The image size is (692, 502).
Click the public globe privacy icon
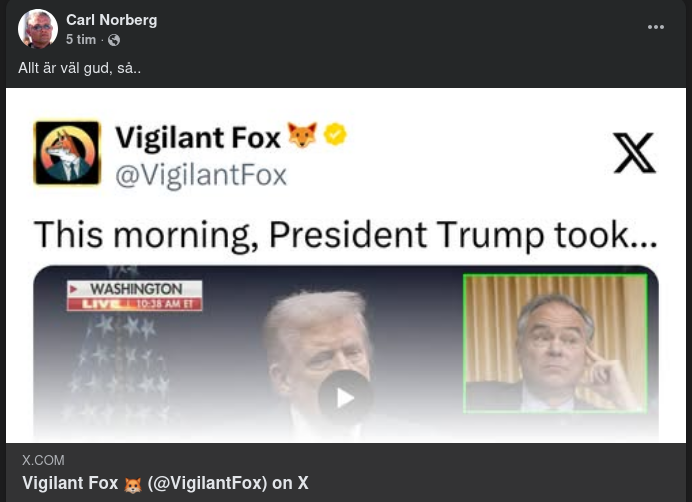click(x=114, y=40)
